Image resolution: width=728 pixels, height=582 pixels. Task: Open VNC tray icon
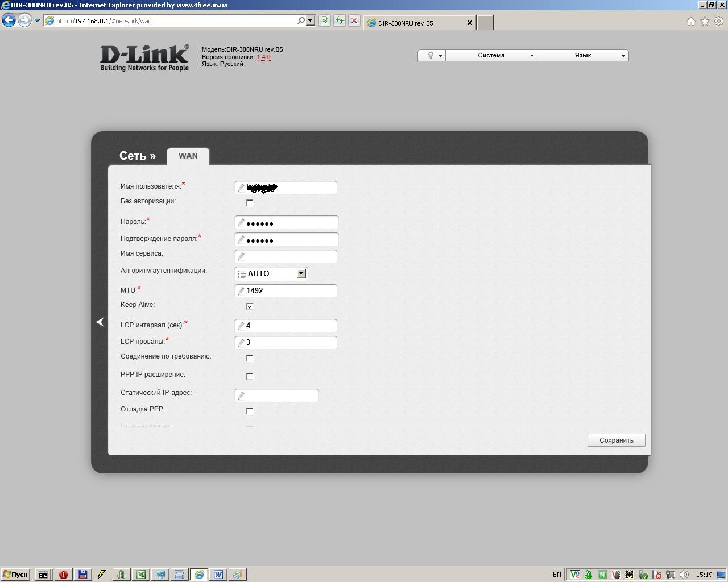[575, 575]
